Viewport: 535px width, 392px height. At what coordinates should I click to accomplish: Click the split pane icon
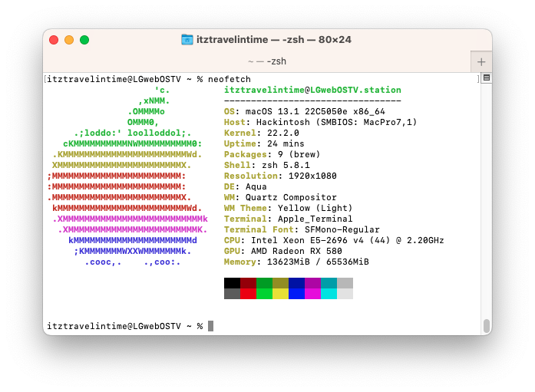tap(487, 77)
